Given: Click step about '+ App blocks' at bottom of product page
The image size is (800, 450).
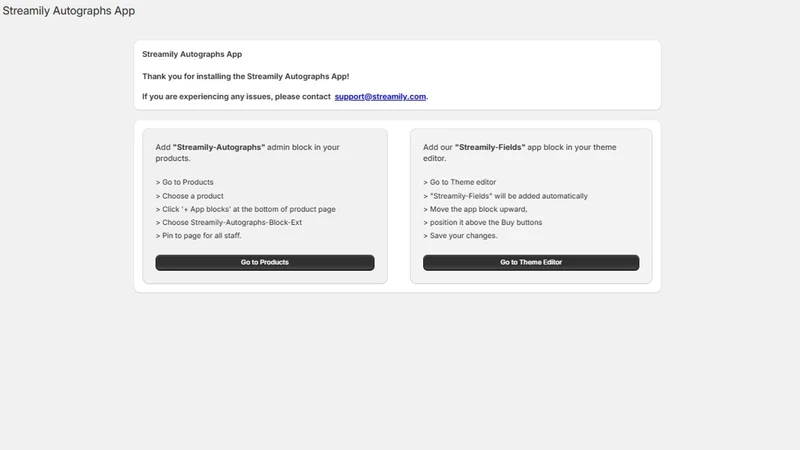Looking at the screenshot, I should point(245,209).
